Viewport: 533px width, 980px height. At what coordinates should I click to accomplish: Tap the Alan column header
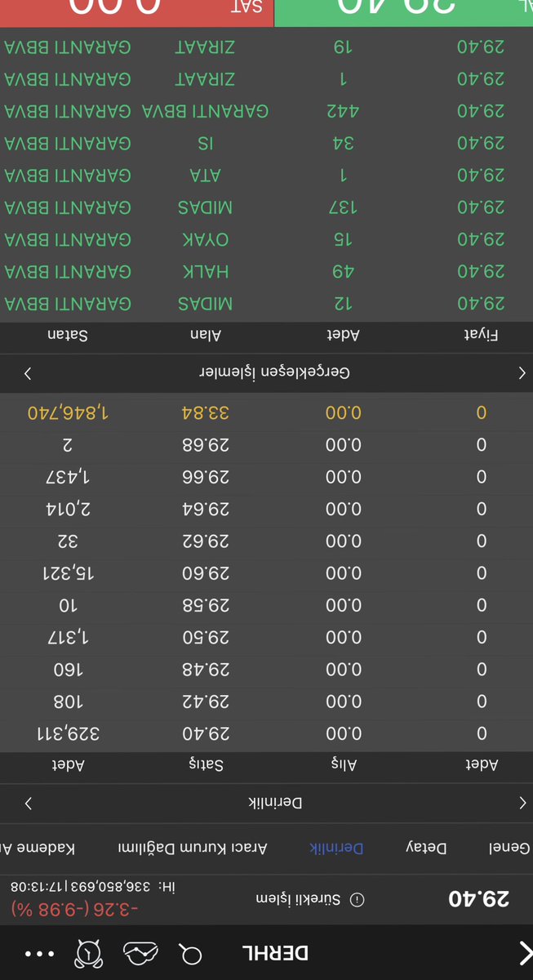pos(207,334)
